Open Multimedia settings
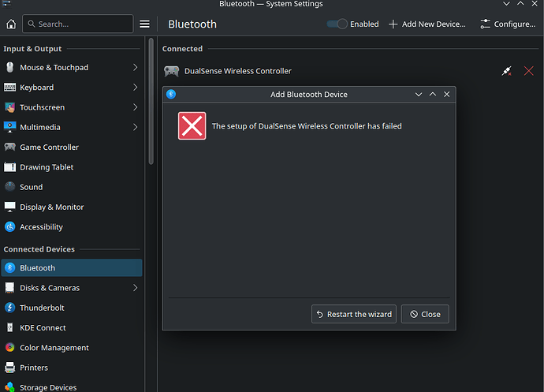 [72, 127]
